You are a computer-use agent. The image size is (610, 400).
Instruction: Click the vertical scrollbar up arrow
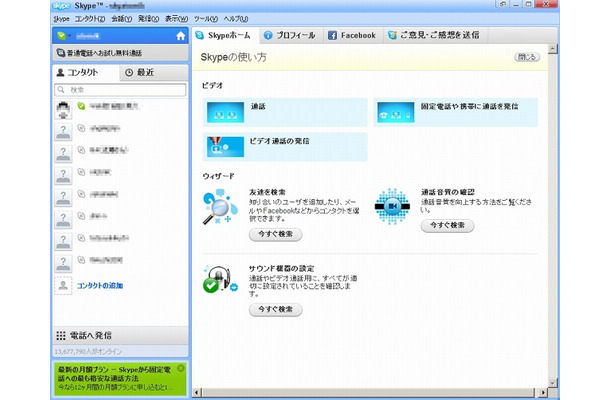[x=552, y=49]
